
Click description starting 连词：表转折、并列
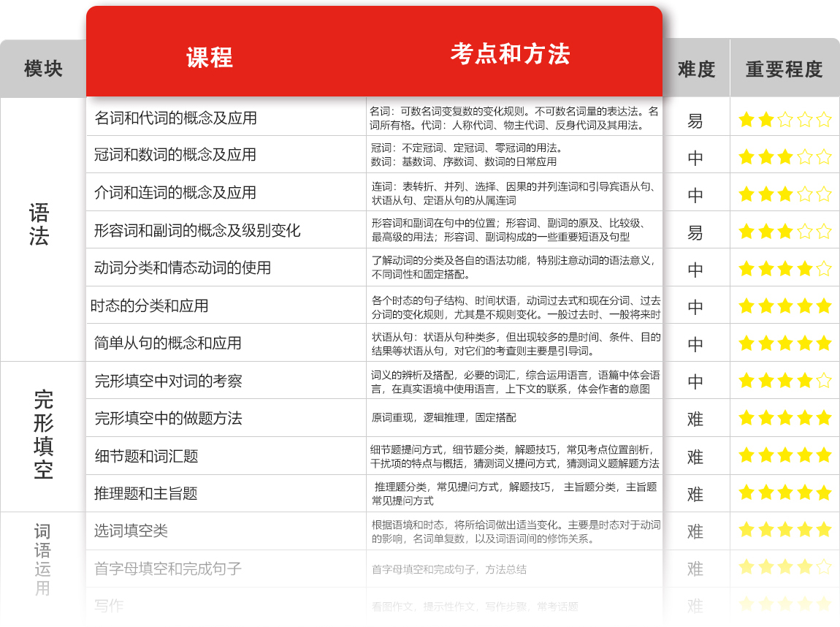point(513,194)
